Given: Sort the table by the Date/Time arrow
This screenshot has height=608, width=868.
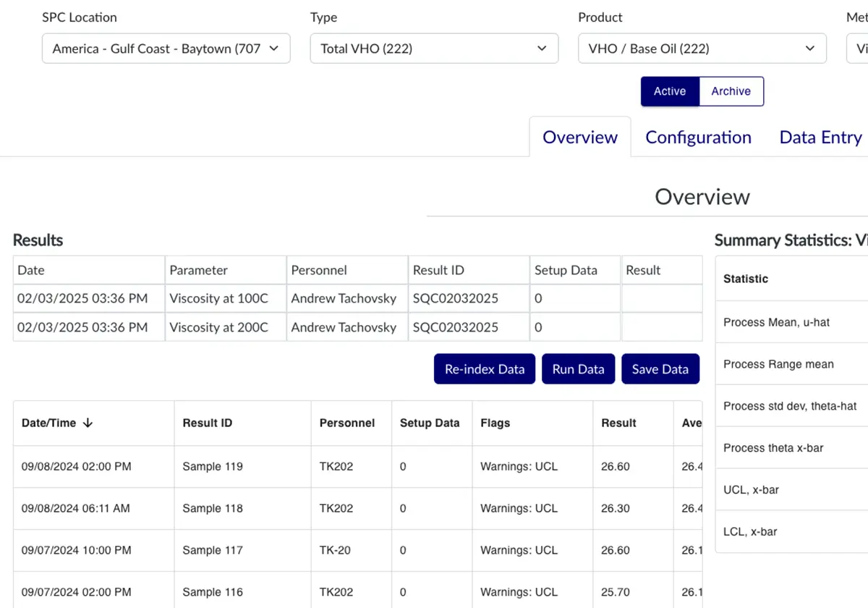Looking at the screenshot, I should click(x=88, y=423).
